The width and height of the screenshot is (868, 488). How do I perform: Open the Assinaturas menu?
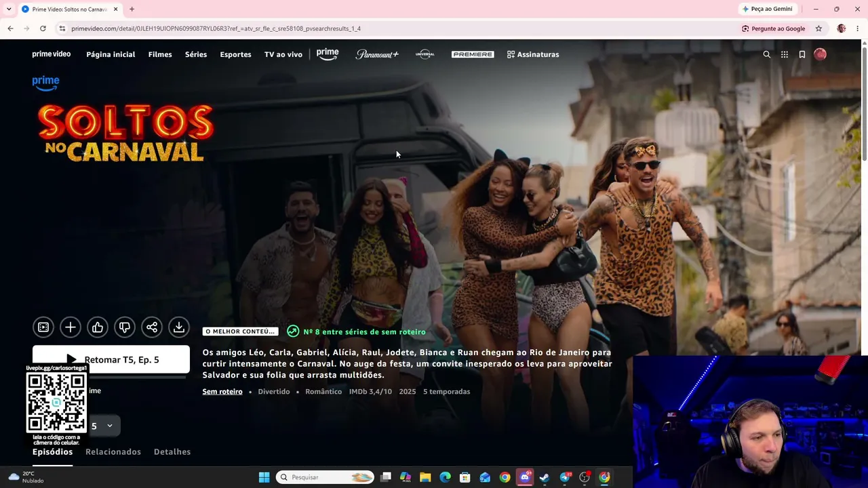tap(533, 54)
